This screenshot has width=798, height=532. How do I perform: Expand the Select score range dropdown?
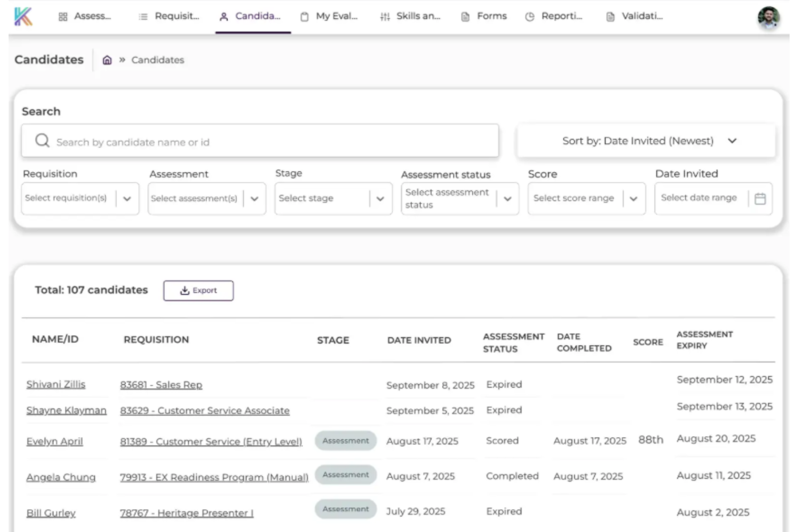click(x=634, y=198)
